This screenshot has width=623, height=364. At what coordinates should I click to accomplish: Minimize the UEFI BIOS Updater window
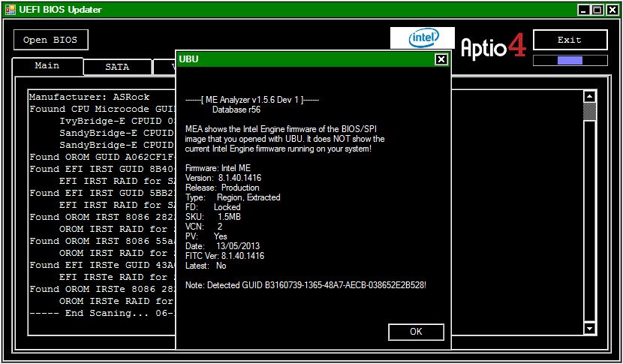[x=583, y=10]
